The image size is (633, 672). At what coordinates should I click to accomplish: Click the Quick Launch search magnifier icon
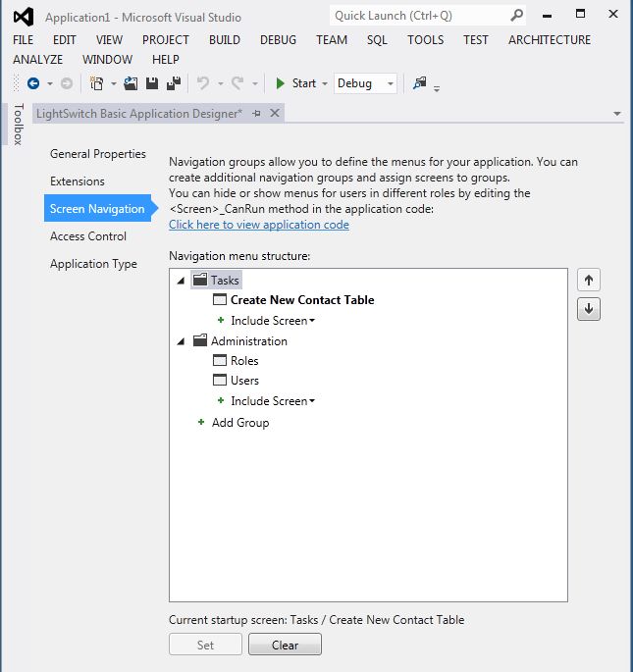pos(517,16)
